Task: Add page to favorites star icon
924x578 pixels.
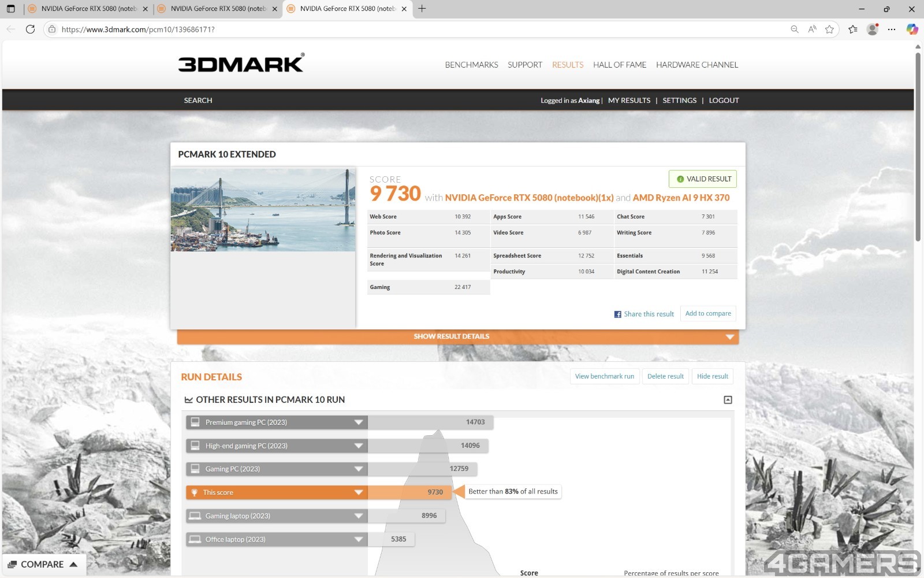Action: tap(829, 29)
